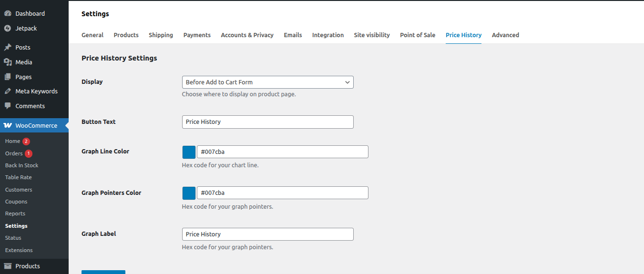
Task: Switch to the Products settings tab
Action: (126, 35)
